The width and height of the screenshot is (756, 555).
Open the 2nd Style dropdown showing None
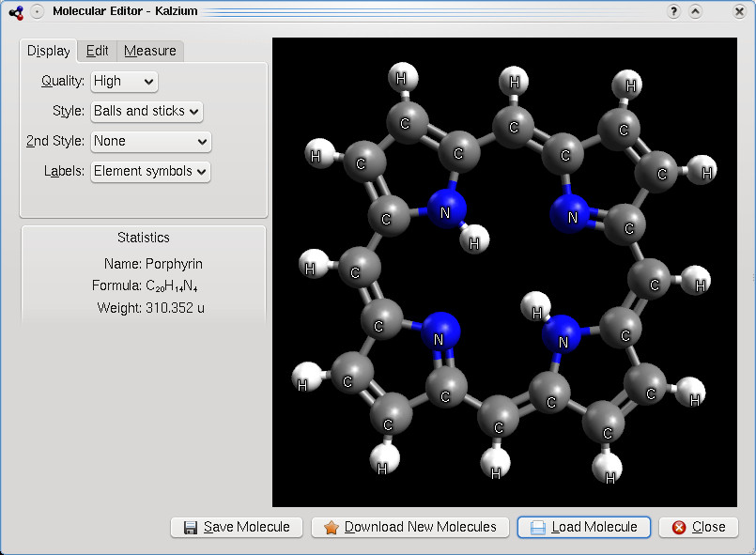(151, 141)
